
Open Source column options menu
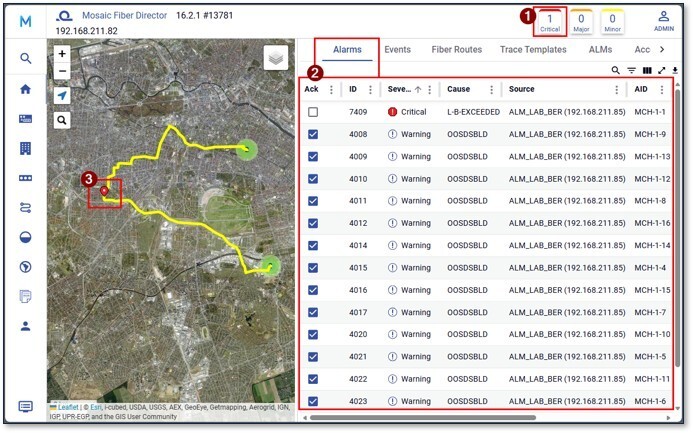coord(617,89)
